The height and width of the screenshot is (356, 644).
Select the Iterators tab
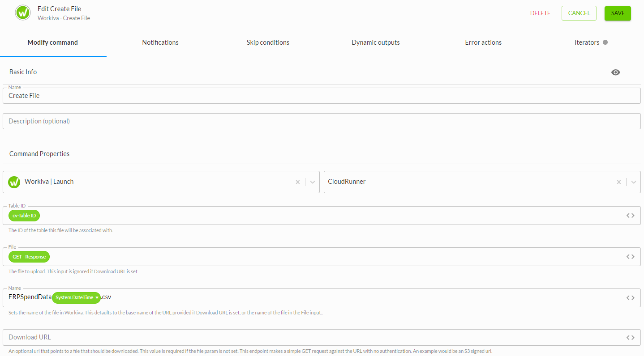pyautogui.click(x=587, y=42)
